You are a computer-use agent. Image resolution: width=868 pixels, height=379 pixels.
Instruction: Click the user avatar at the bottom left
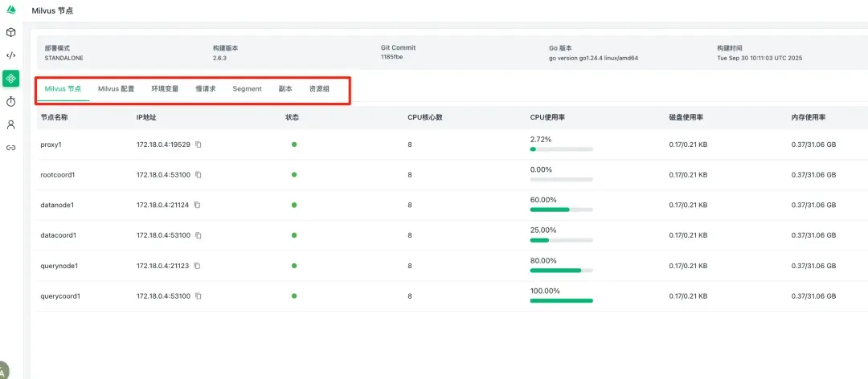pos(4,372)
